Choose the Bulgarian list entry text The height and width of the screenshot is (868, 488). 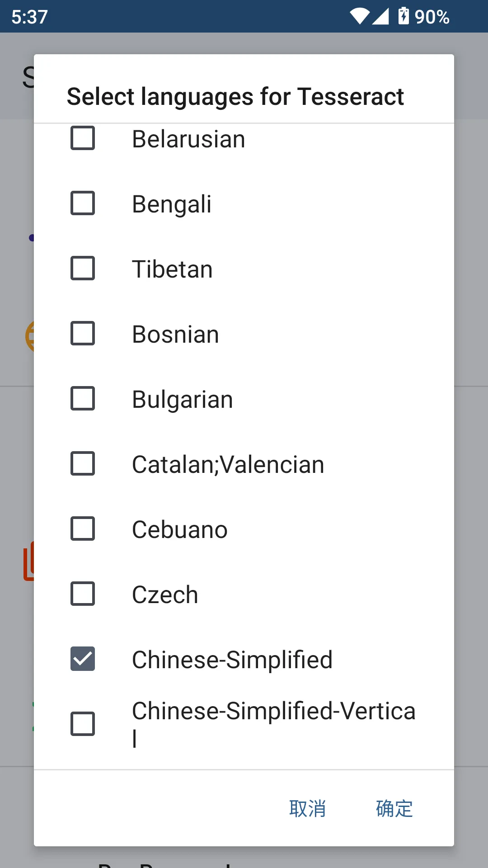click(x=183, y=400)
